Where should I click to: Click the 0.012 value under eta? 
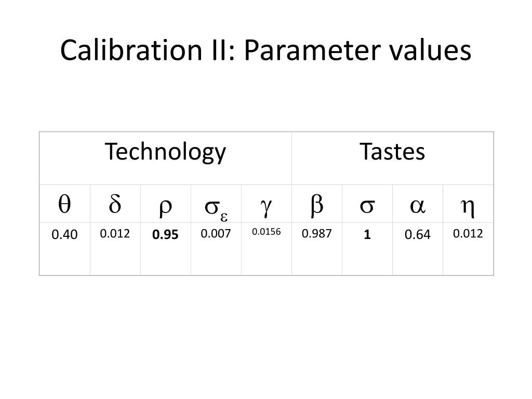[468, 234]
